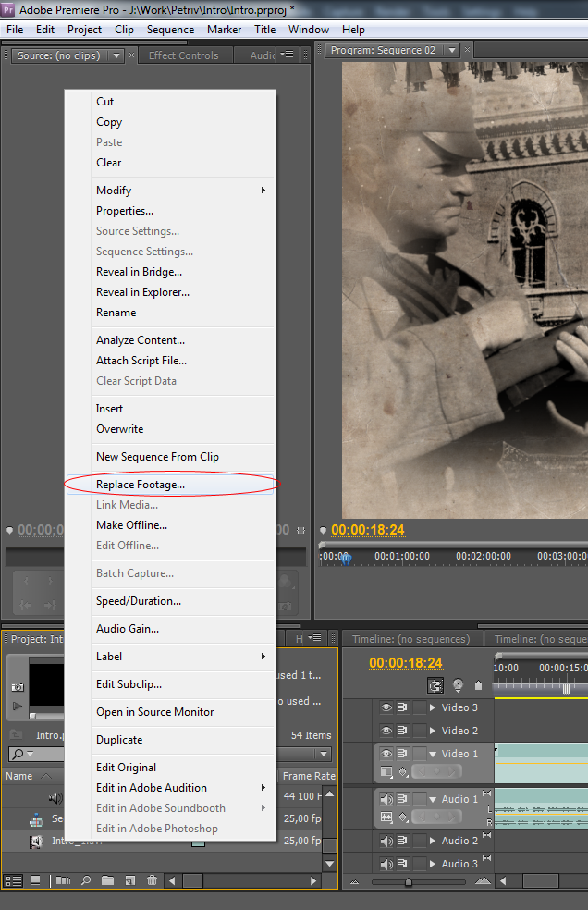Click the Frame Rate column header
Screen dimensions: 588x910
point(309,776)
